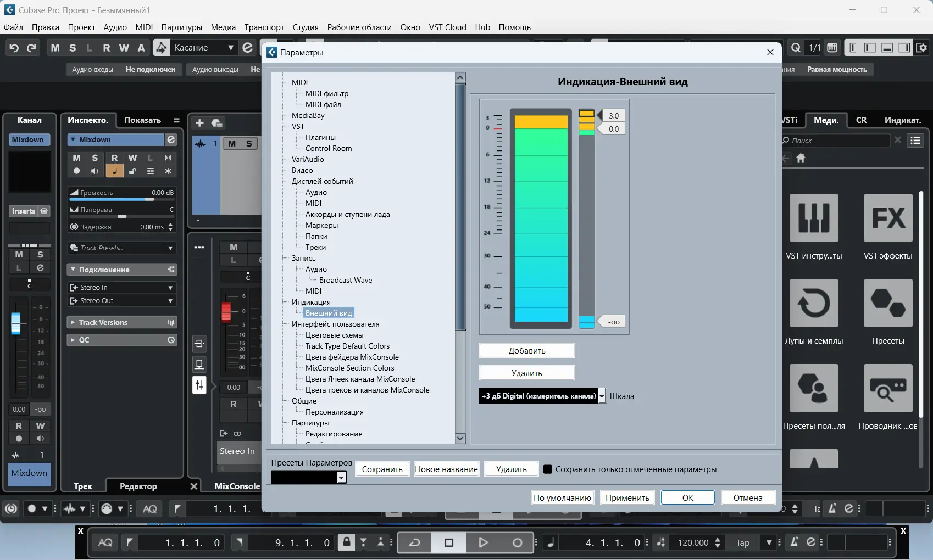
Task: Click the add track plus icon
Action: point(199,123)
